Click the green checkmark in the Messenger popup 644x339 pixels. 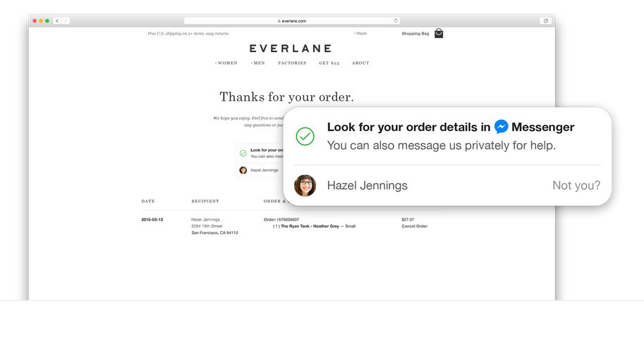tap(305, 136)
